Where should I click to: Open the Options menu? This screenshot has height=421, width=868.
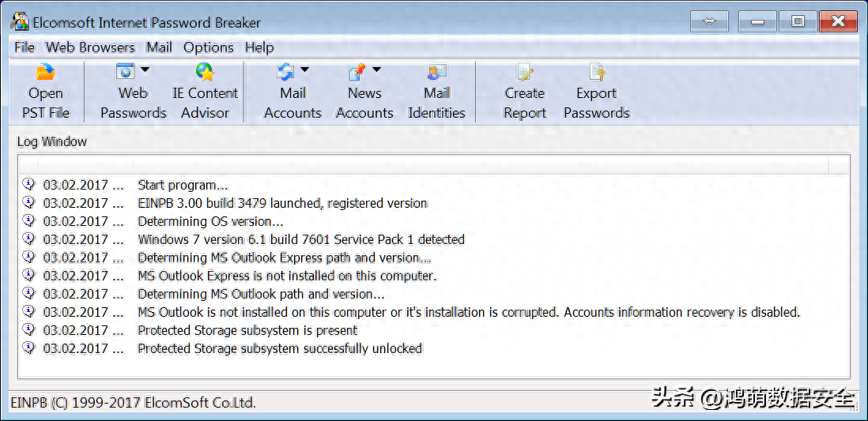tap(209, 47)
